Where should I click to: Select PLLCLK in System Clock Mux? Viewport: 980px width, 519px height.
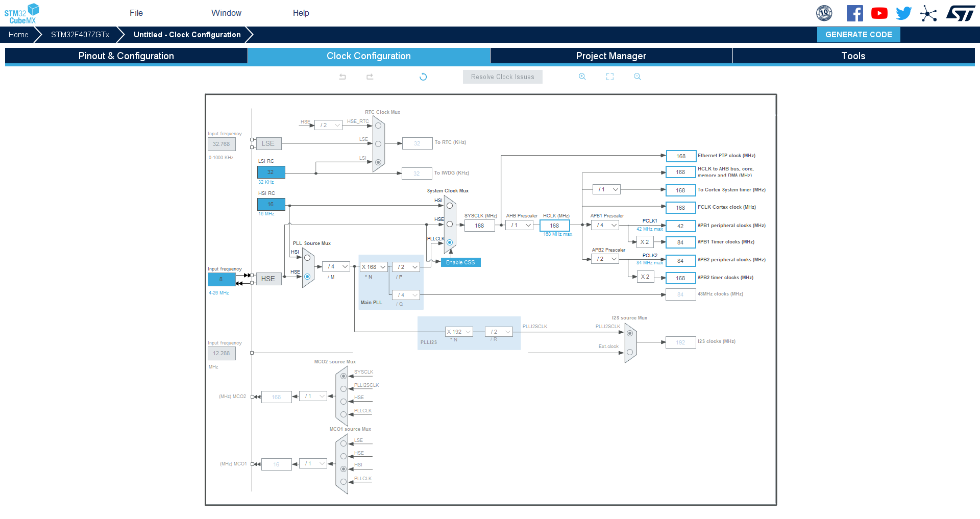450,242
